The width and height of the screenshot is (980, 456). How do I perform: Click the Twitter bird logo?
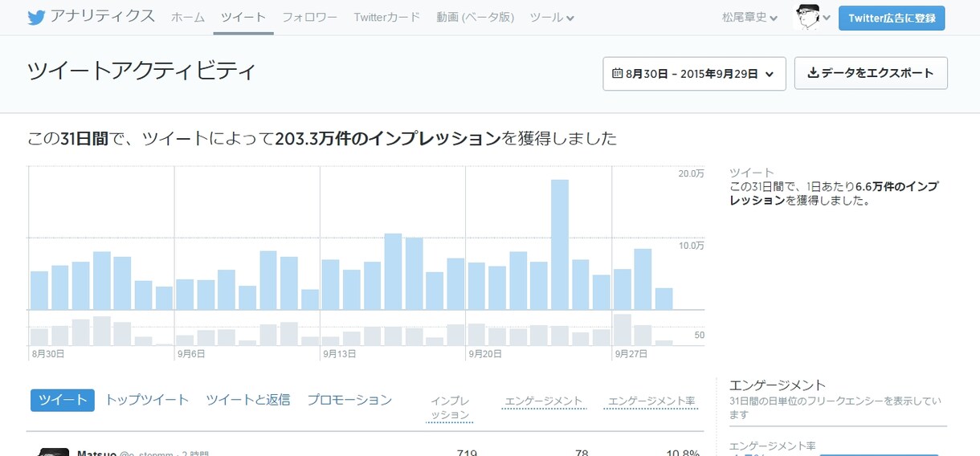pyautogui.click(x=36, y=17)
